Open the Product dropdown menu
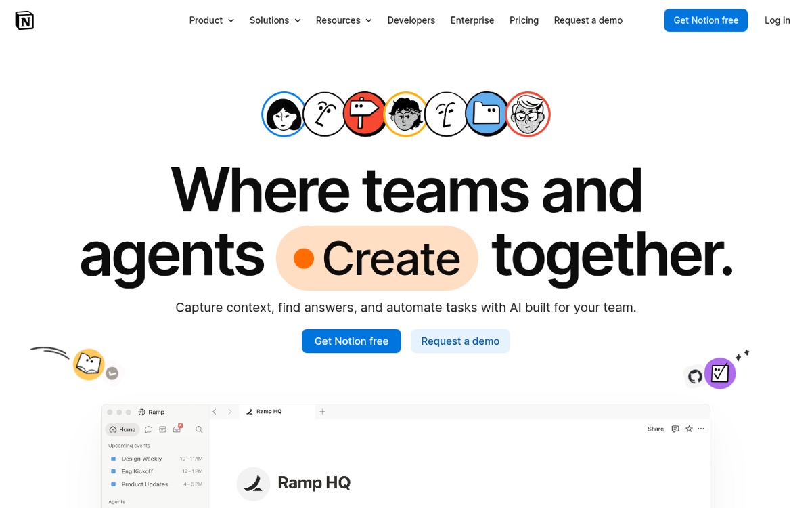Viewport: 812px width, 508px height. click(x=212, y=20)
